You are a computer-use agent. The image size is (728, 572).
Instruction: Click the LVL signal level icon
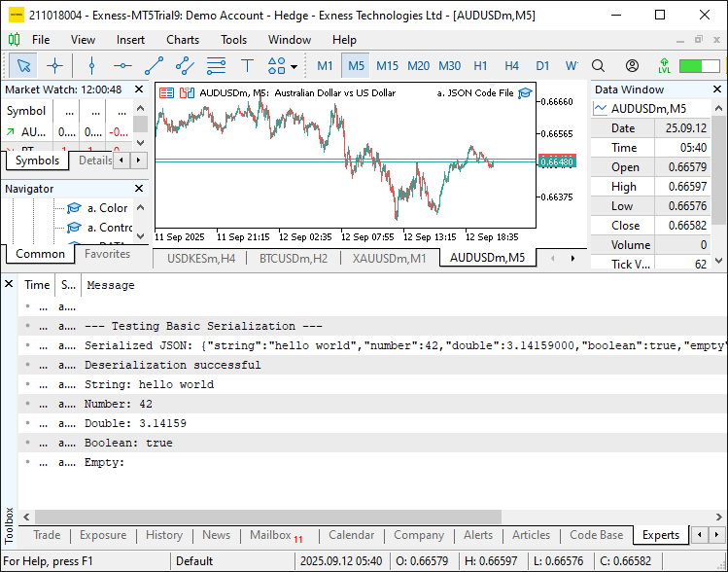[x=665, y=65]
